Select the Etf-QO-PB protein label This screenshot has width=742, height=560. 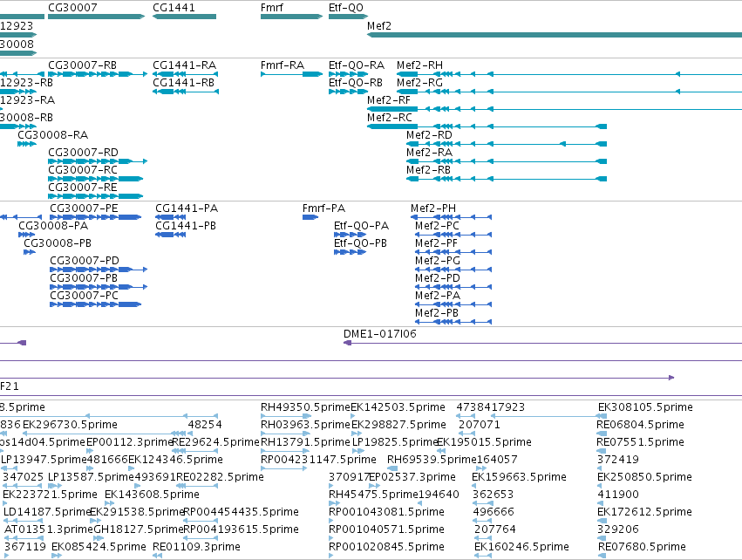pos(360,243)
